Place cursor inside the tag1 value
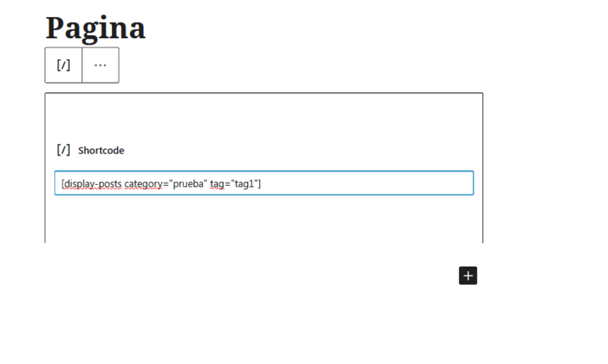Viewport: 608px width, 364px height. pos(244,184)
